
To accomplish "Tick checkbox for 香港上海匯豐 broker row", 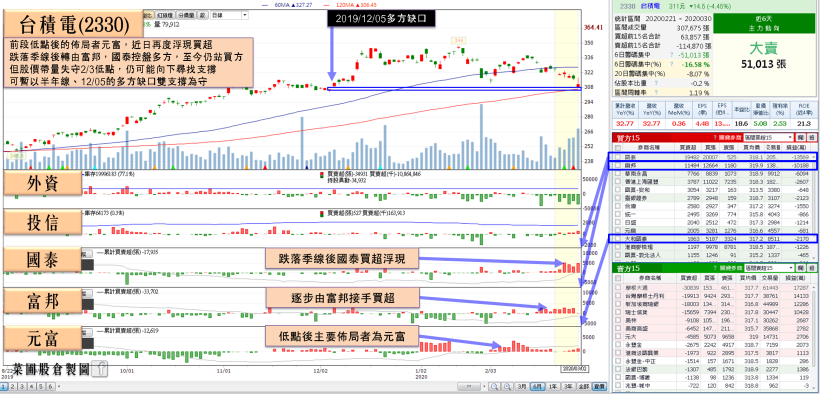I will pos(618,181).
